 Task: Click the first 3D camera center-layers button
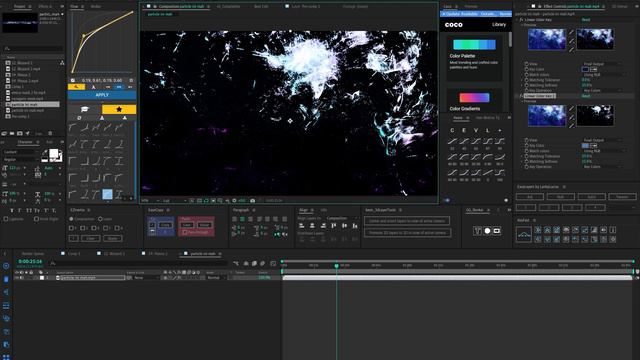tap(407, 221)
